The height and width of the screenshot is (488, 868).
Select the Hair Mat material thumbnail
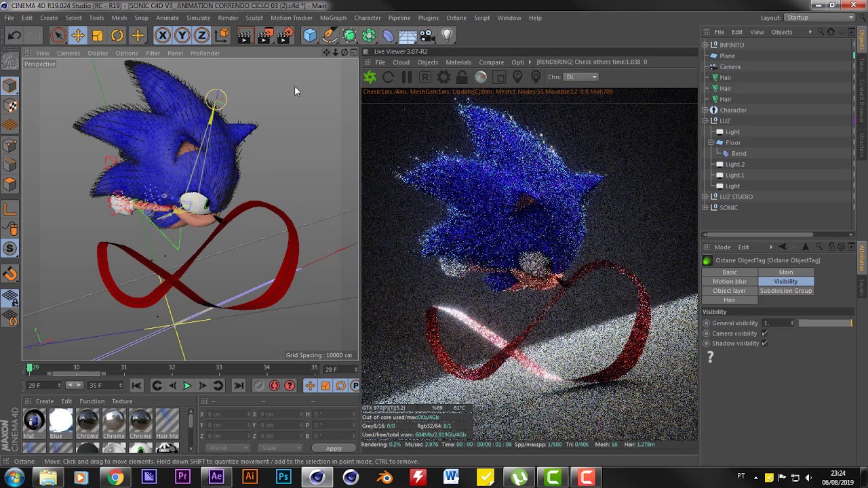(x=167, y=423)
